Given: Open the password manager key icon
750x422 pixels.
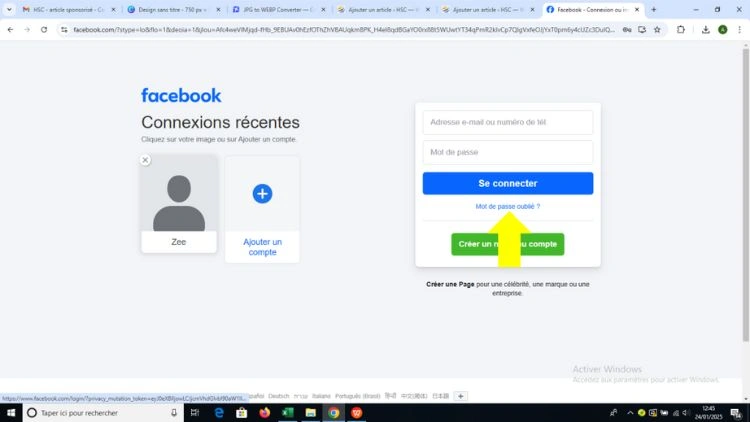Looking at the screenshot, I should click(627, 30).
